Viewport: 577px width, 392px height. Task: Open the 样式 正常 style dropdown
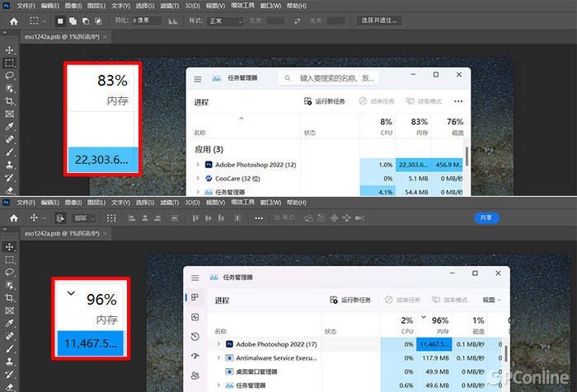tap(226, 21)
